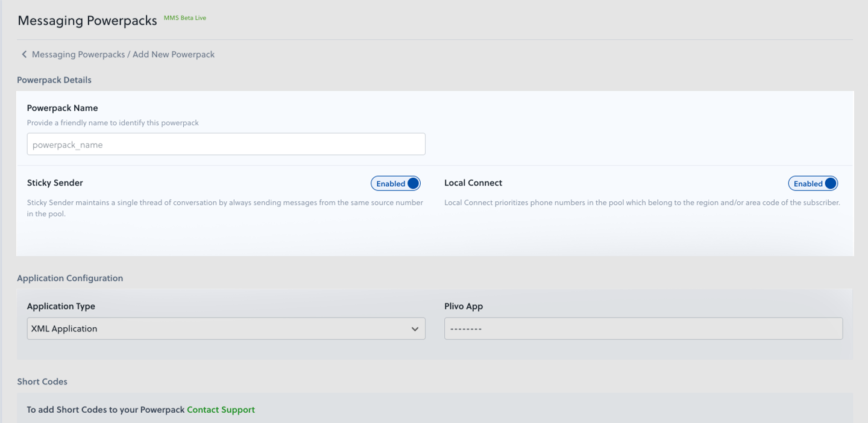Click the Application Configuration section heading
This screenshot has height=423, width=868.
[70, 278]
